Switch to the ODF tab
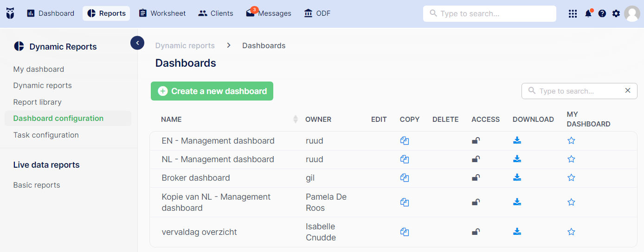This screenshot has height=252, width=644. pos(317,13)
